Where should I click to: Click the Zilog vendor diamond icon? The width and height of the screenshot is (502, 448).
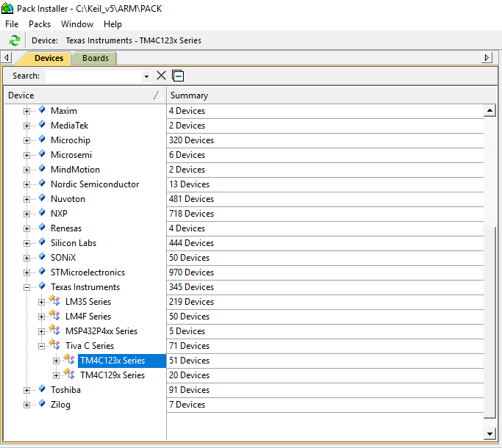pyautogui.click(x=42, y=404)
